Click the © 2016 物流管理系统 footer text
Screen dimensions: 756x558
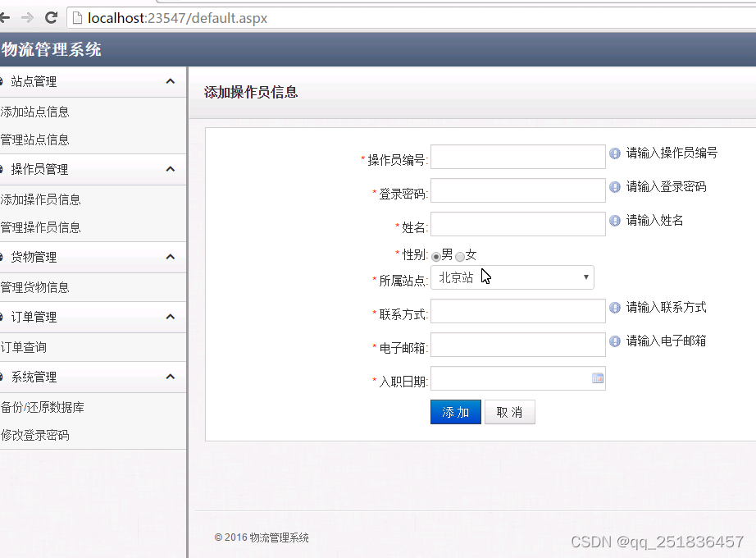click(262, 537)
